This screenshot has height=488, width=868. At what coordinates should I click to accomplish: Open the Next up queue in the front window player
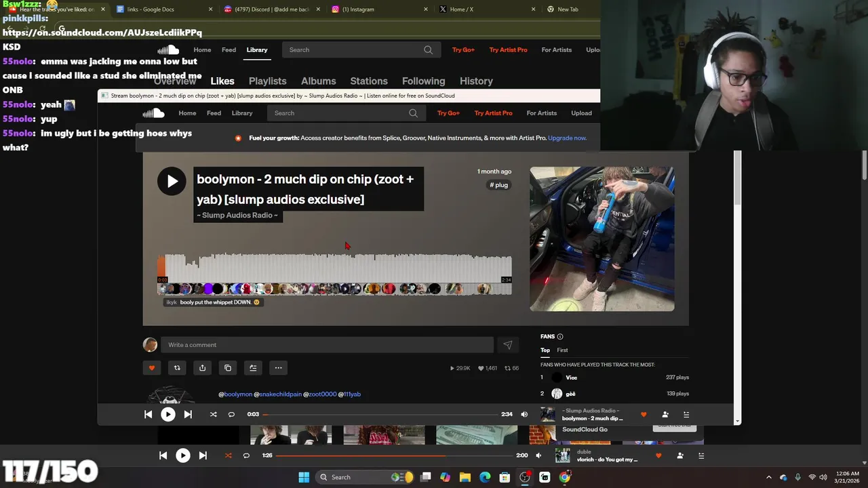click(686, 414)
